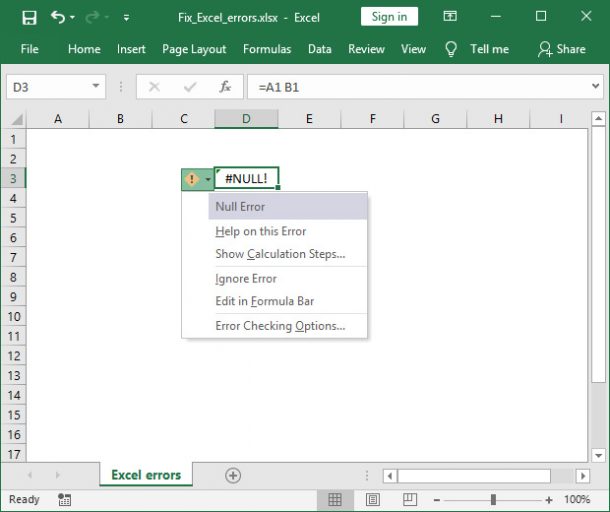The width and height of the screenshot is (610, 512).
Task: Switch to Page Layout view in status bar
Action: coord(371,499)
